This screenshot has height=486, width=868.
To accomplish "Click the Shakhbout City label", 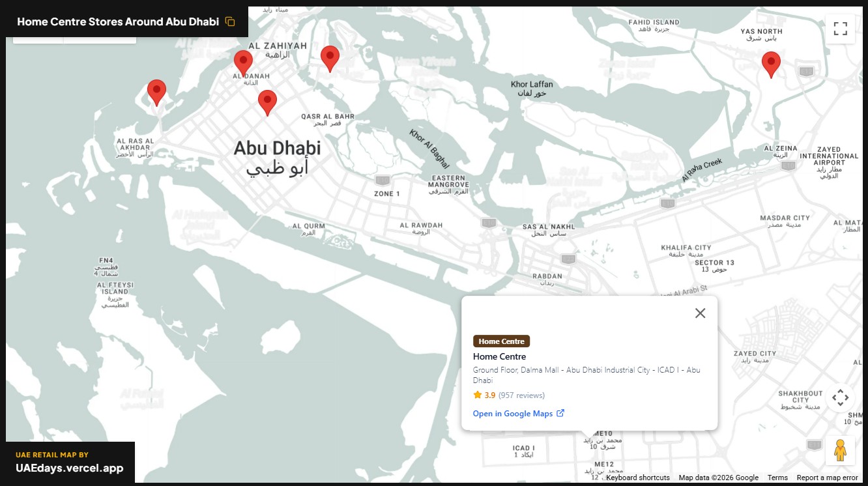I will point(800,400).
